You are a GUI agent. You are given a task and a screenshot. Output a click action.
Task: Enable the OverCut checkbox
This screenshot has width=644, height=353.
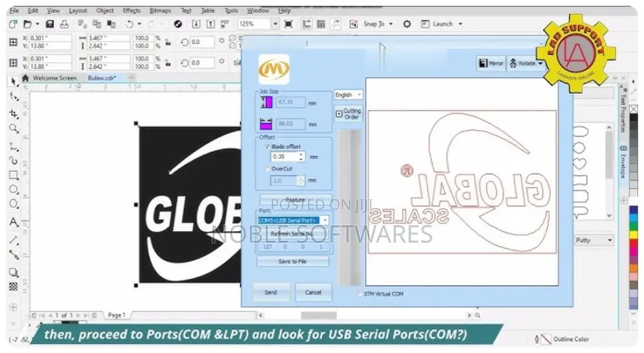(267, 169)
